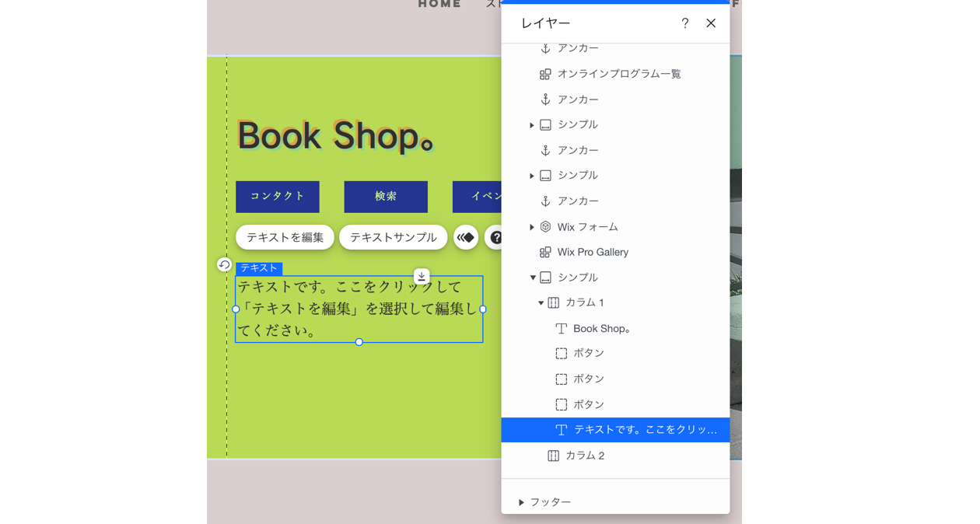The image size is (980, 524).
Task: Click the テキストを編集 button
Action: point(285,237)
